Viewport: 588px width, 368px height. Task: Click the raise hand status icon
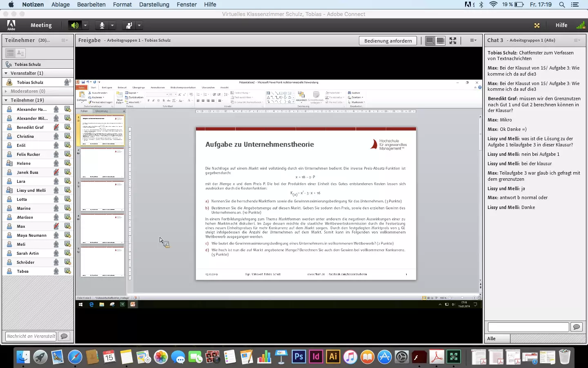pyautogui.click(x=129, y=25)
